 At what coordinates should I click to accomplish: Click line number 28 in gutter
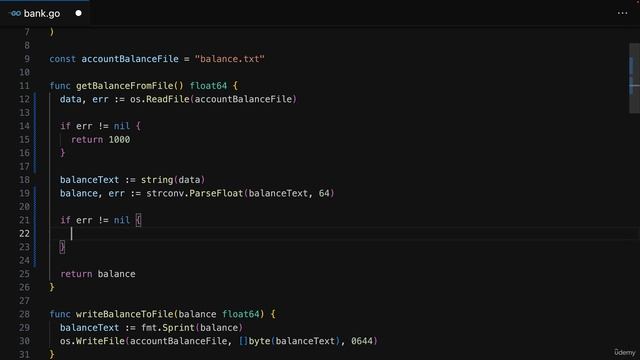[x=24, y=314]
